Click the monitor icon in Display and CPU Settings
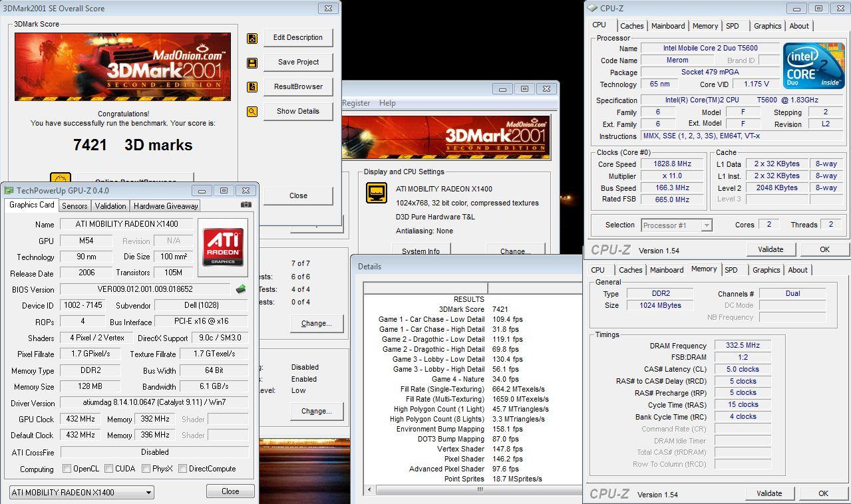 pyautogui.click(x=377, y=193)
